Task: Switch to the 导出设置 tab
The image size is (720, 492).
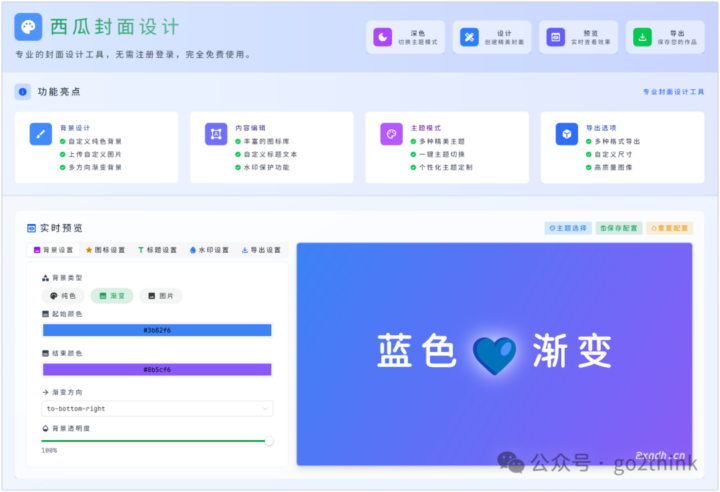Action: 261,250
